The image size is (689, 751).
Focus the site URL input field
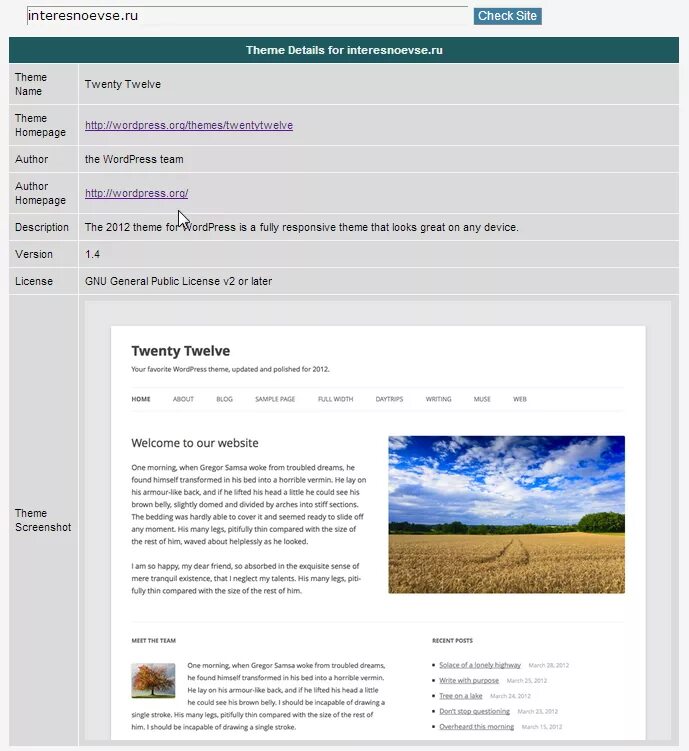click(x=247, y=16)
